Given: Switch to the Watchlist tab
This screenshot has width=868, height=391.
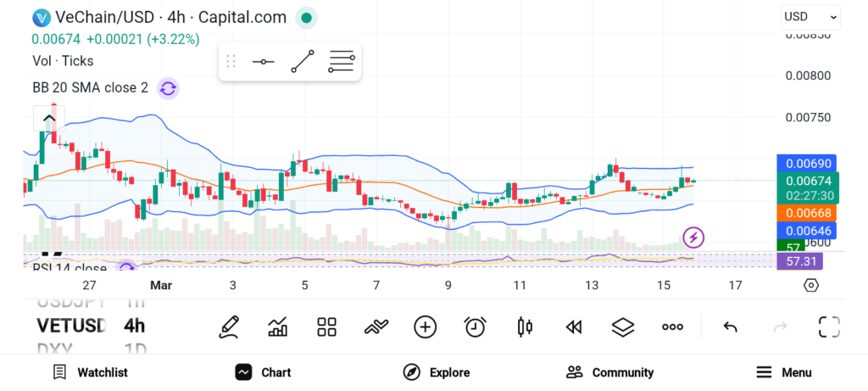Looking at the screenshot, I should click(x=90, y=372).
